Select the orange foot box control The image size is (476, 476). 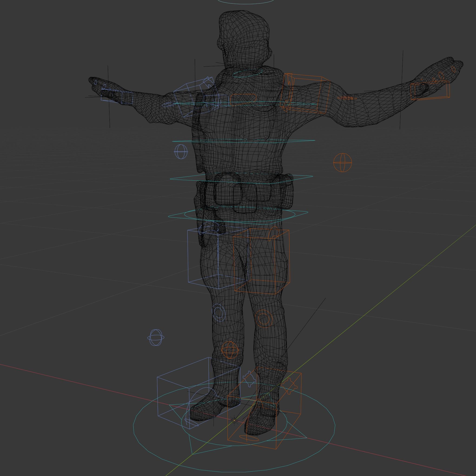pos(264,407)
